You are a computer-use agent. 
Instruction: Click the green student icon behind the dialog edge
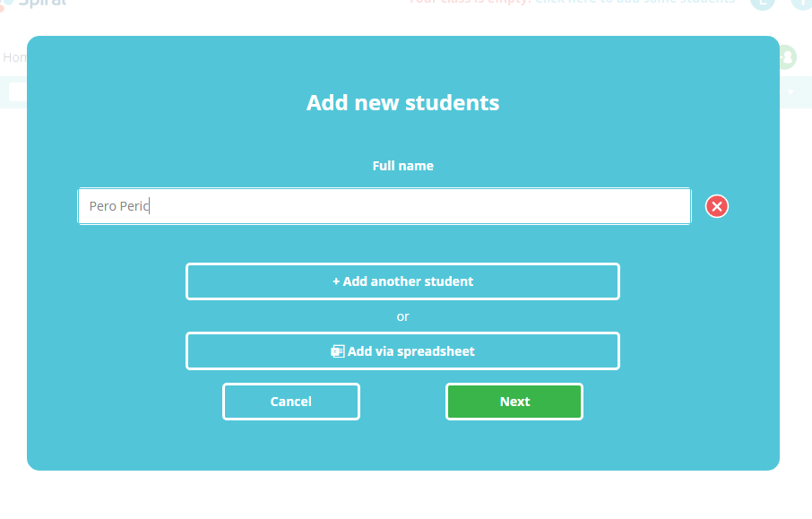(787, 56)
